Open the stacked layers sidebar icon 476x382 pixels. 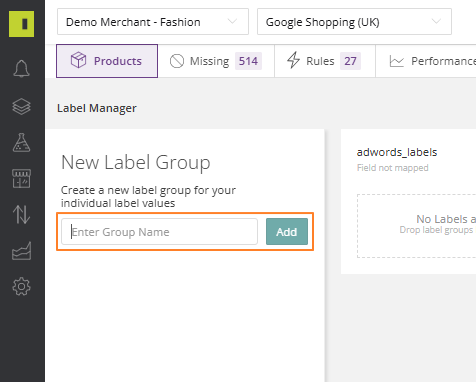point(21,107)
